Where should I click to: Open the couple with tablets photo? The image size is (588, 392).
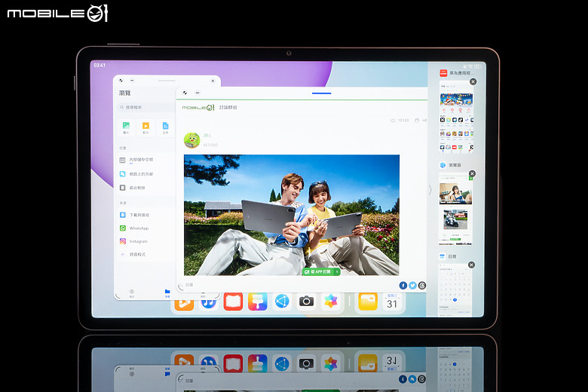(292, 215)
